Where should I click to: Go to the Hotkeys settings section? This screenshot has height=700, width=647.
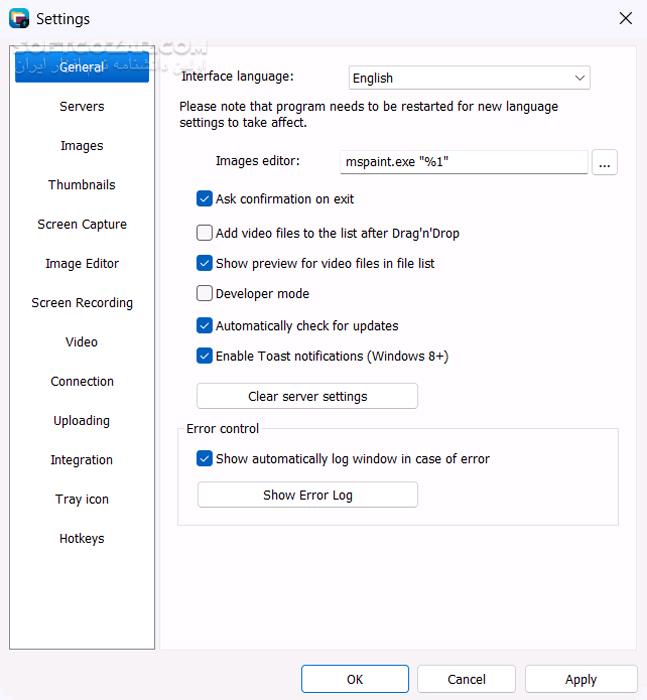coord(82,538)
